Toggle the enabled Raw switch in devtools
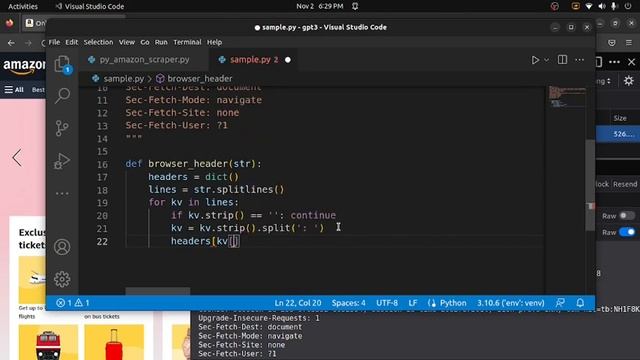Screen dimensions: 640x360 [627, 232]
